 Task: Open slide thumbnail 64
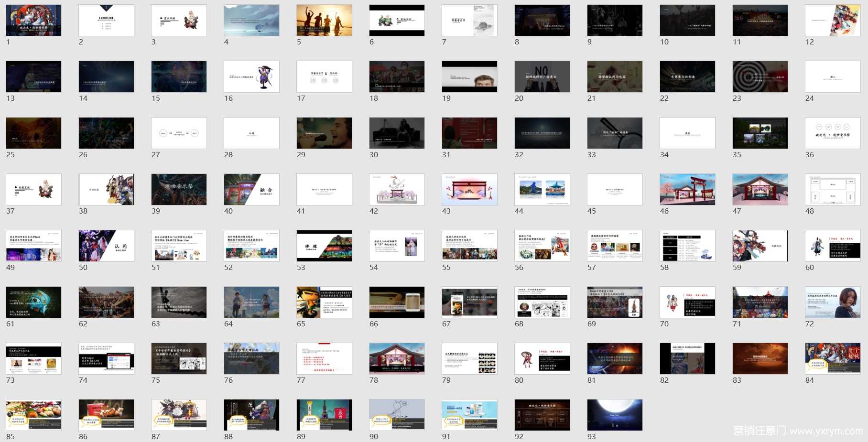251,302
